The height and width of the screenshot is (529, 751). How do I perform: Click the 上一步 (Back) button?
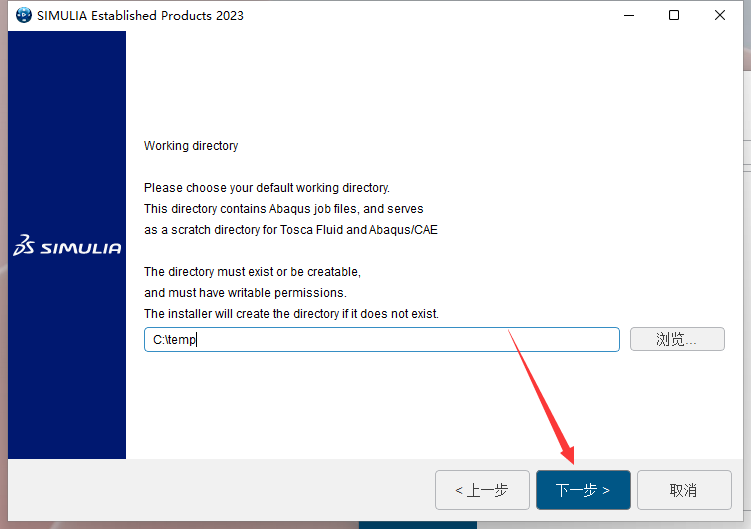pyautogui.click(x=482, y=490)
